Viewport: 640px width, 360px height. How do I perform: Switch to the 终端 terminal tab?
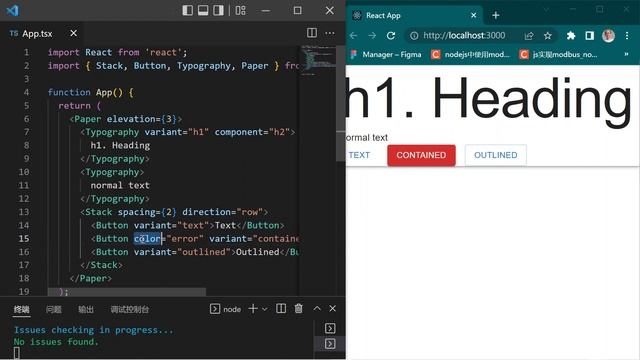coord(21,309)
